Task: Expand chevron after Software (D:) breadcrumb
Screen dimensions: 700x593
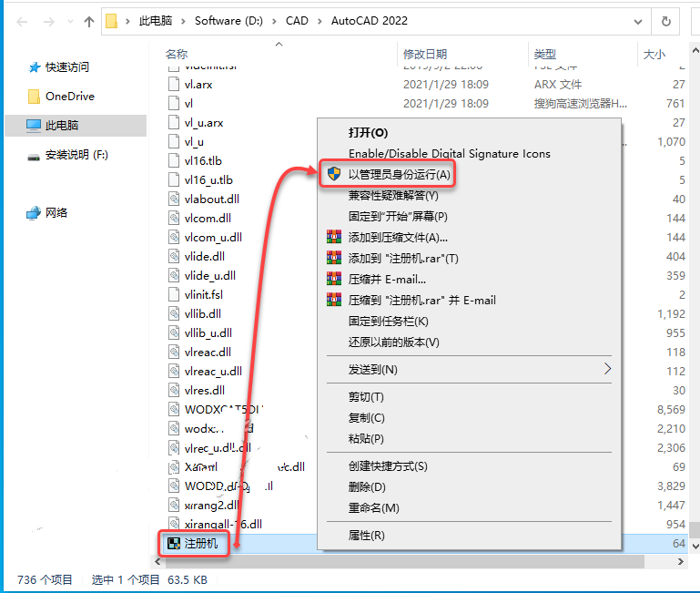Action: click(274, 22)
